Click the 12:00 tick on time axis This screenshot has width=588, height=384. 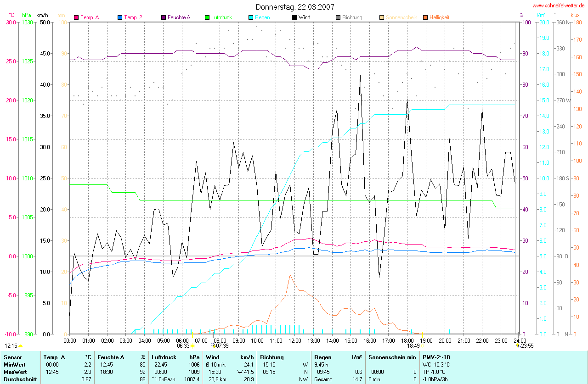click(294, 340)
